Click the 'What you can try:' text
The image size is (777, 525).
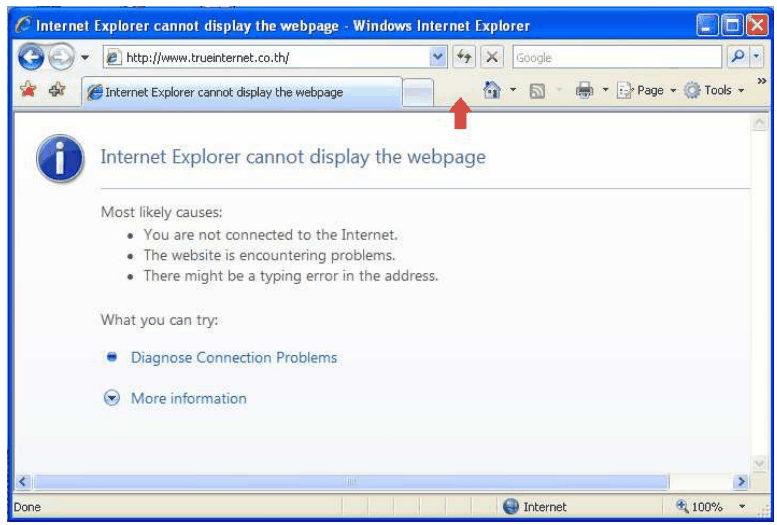[160, 320]
